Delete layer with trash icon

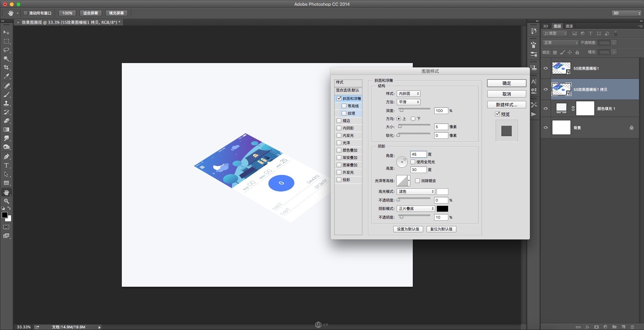click(x=632, y=327)
